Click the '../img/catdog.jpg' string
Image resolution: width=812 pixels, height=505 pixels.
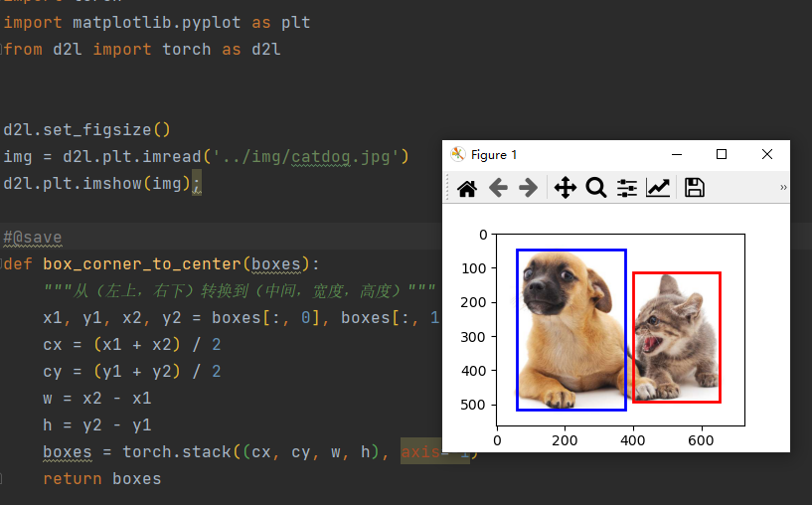tap(305, 157)
